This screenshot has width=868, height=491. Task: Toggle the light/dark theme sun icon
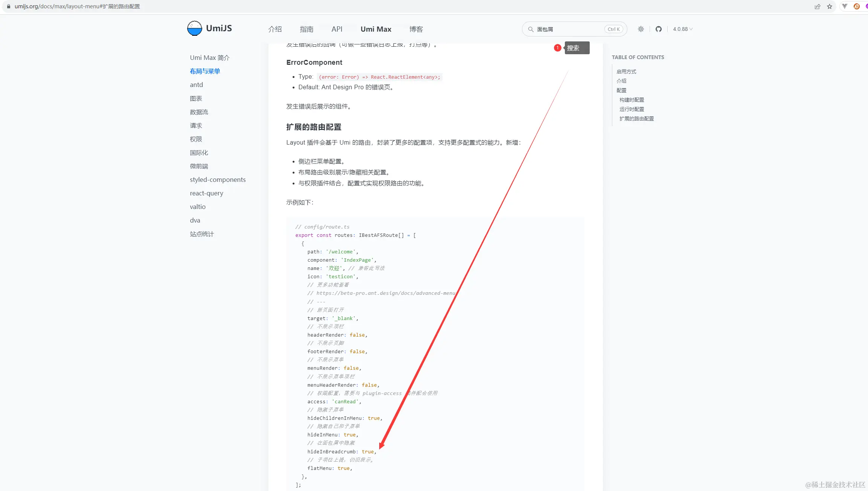pos(641,29)
